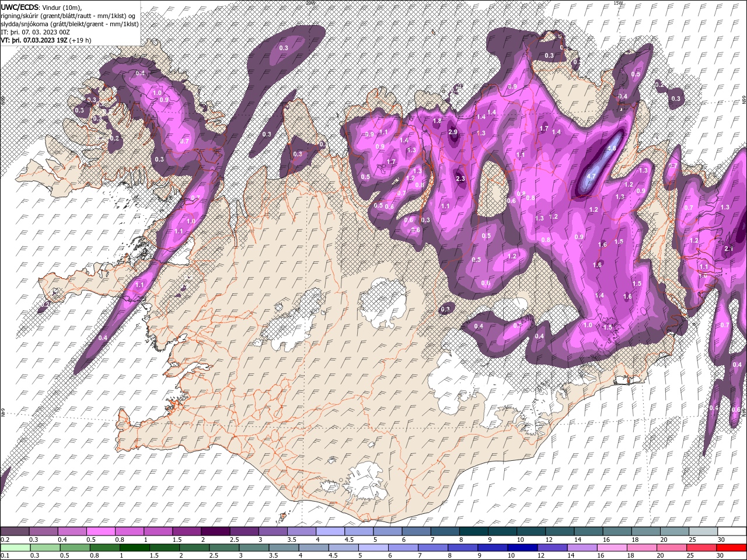747x560 pixels.
Task: Click the darkest green 1 swatch in rain legend
Action: pyautogui.click(x=134, y=548)
